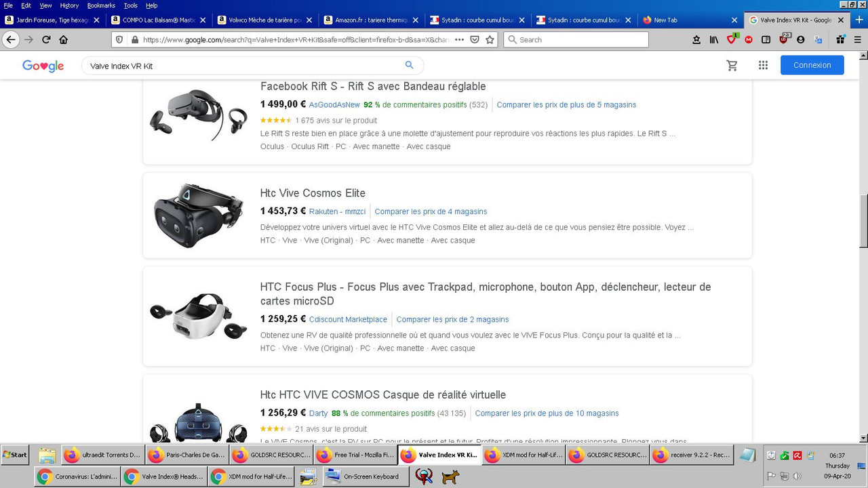Open the page actions three-dots menu

click(459, 39)
